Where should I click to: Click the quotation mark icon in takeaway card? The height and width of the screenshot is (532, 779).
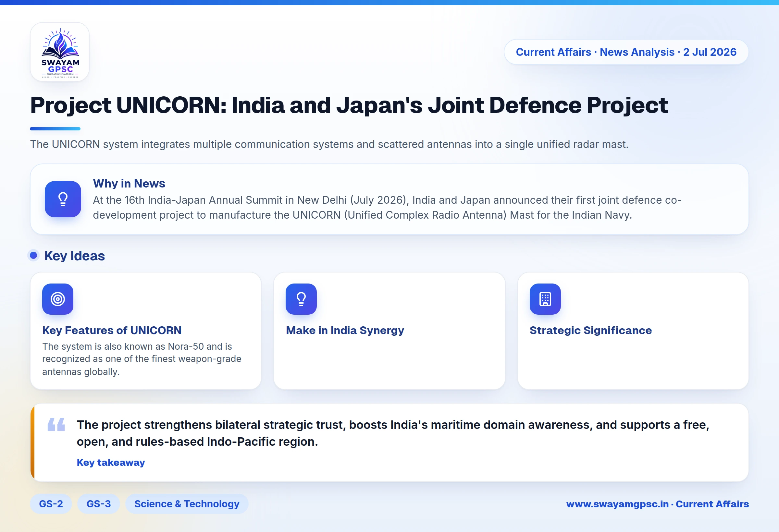coord(56,424)
